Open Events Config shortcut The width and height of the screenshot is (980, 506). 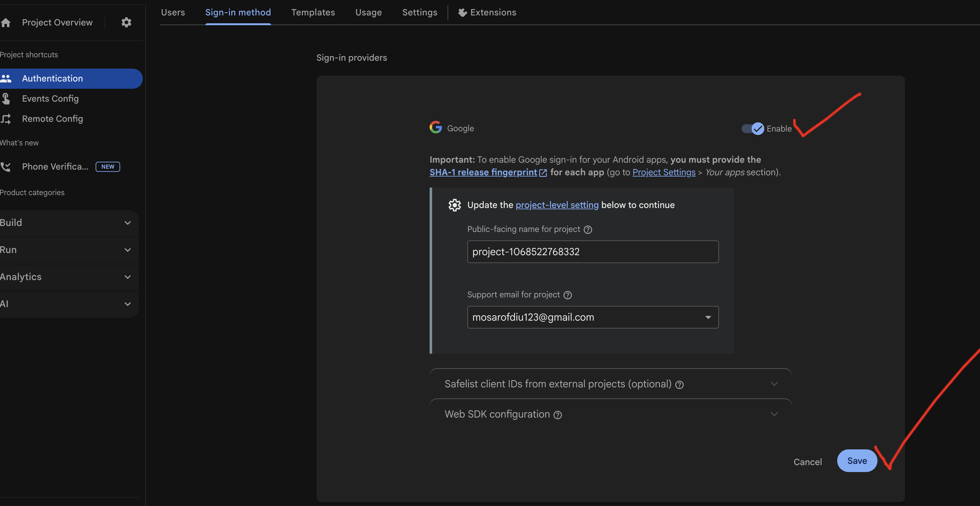click(x=50, y=99)
